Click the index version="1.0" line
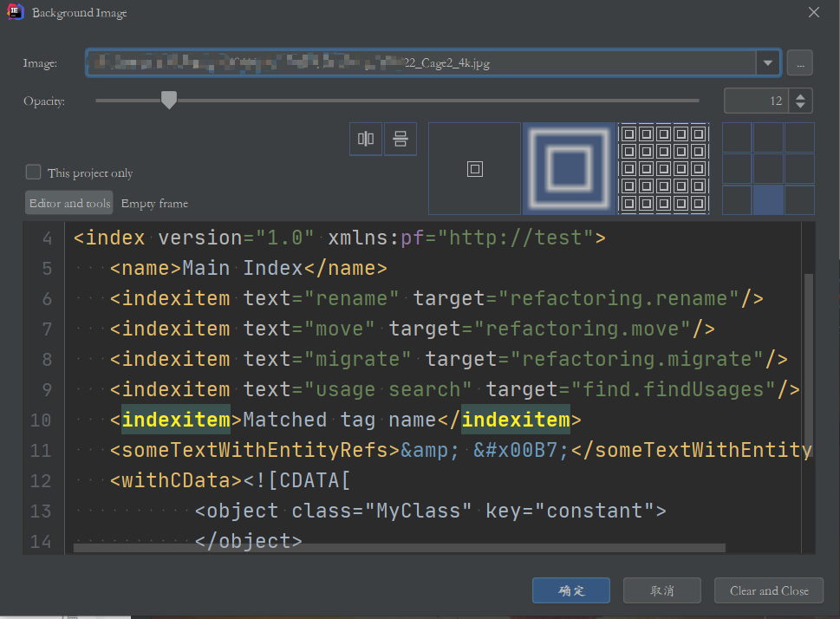 coord(340,238)
